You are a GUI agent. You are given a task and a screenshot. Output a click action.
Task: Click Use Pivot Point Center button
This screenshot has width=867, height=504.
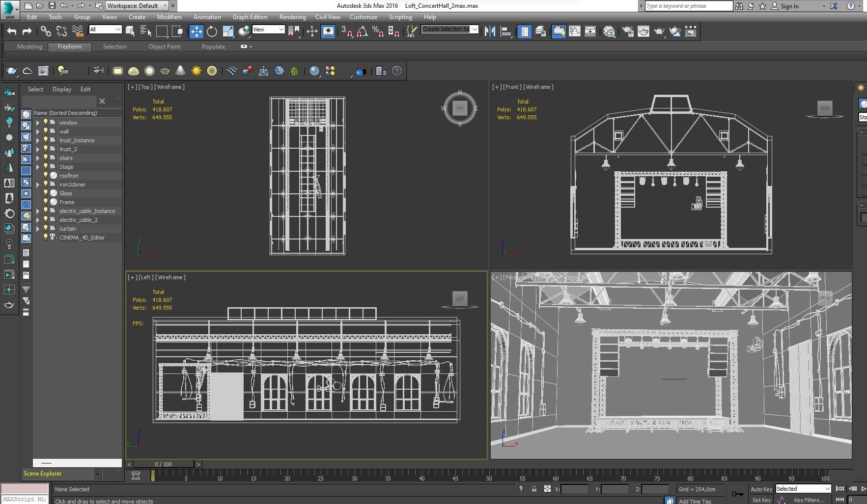(294, 31)
